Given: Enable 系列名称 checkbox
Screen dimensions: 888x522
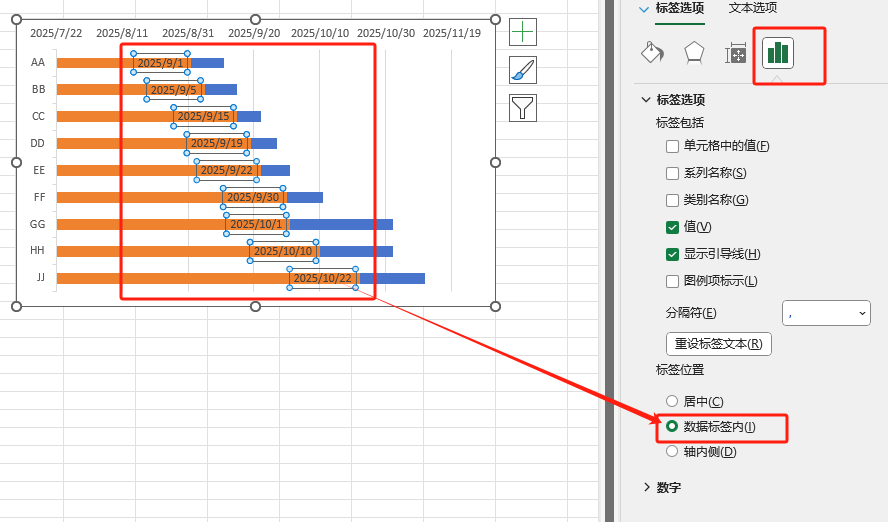Looking at the screenshot, I should (672, 173).
